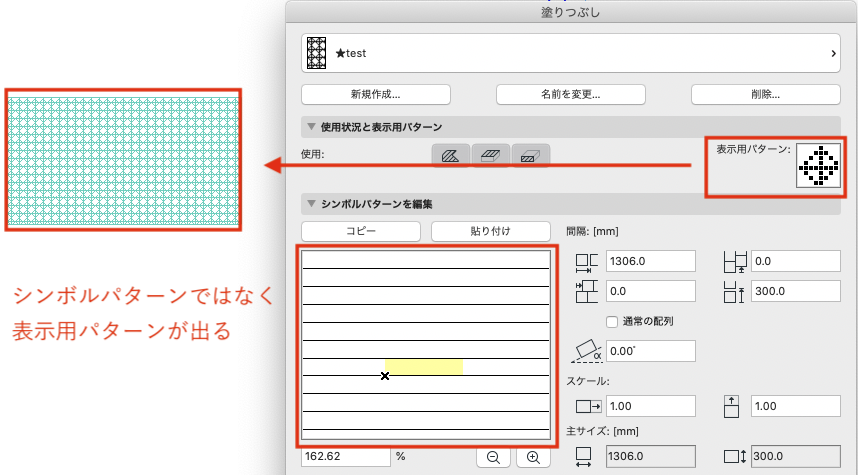Toggle the cut fill usage icon
Image resolution: width=858 pixels, height=475 pixels.
[531, 156]
